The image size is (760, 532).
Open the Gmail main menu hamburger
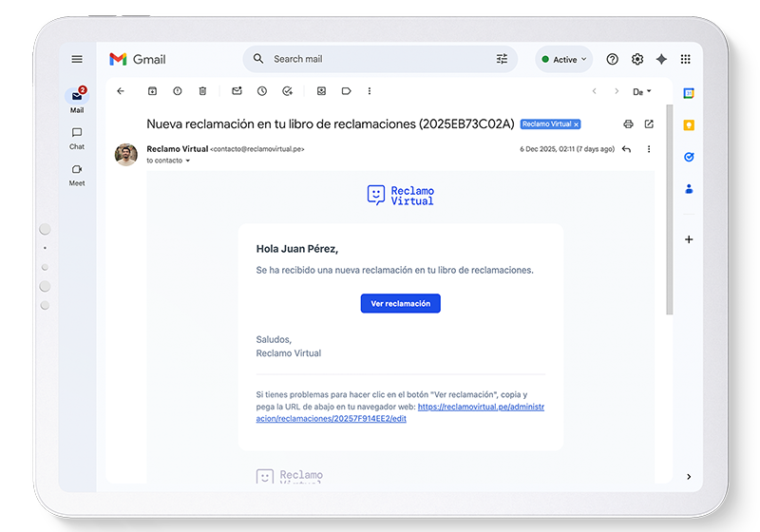coord(77,59)
